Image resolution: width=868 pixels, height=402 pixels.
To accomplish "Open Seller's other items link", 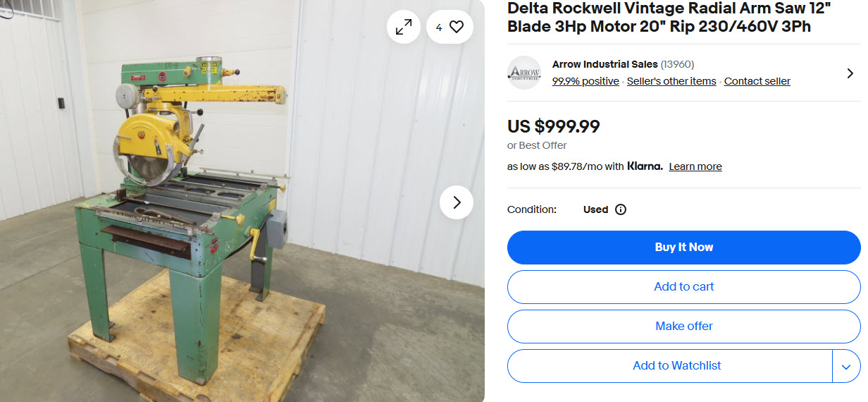I will [671, 81].
